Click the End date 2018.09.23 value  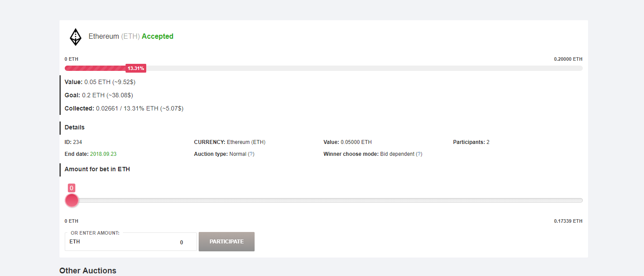[103, 154]
